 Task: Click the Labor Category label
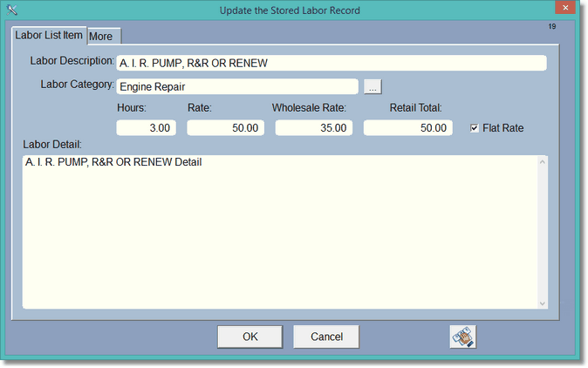click(78, 85)
